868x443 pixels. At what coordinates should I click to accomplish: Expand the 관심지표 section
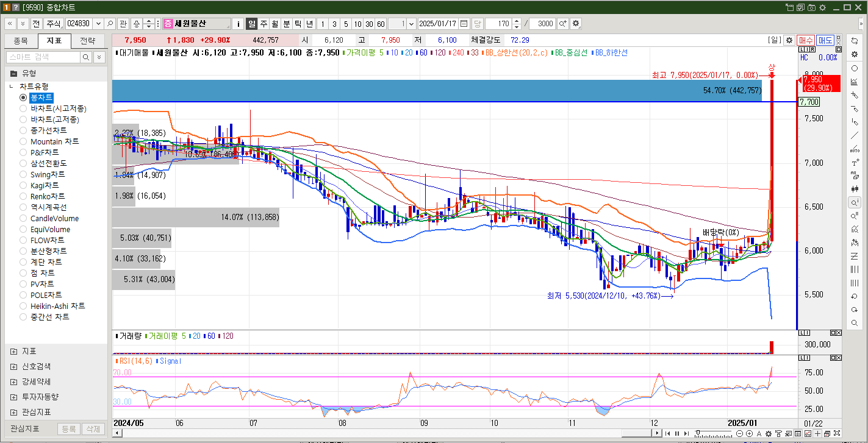[x=13, y=412]
